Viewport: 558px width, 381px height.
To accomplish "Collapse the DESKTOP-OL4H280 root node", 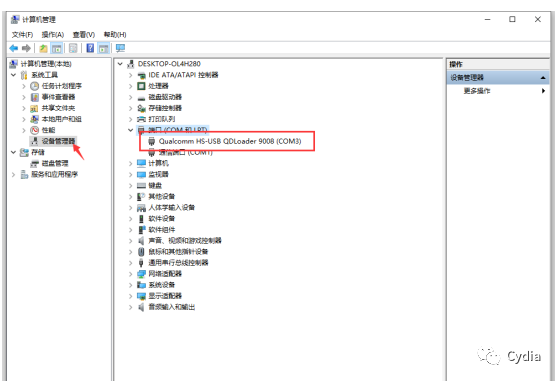I will (x=120, y=64).
